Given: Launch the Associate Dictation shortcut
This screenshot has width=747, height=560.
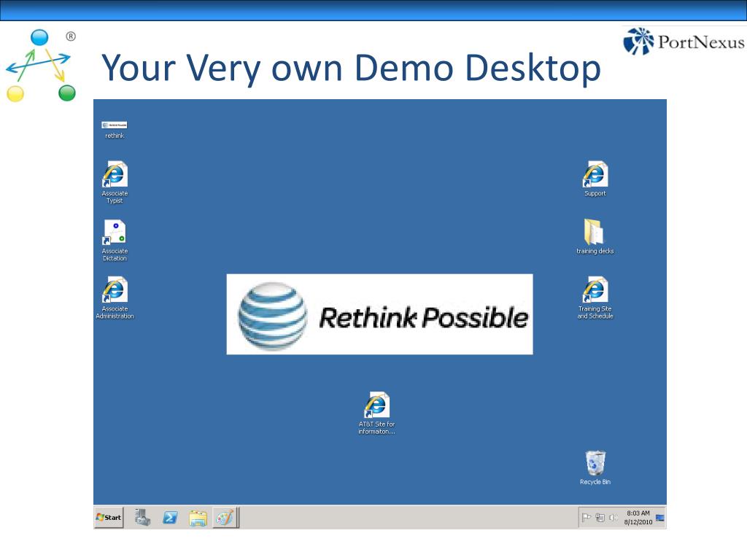Looking at the screenshot, I should pos(115,240).
